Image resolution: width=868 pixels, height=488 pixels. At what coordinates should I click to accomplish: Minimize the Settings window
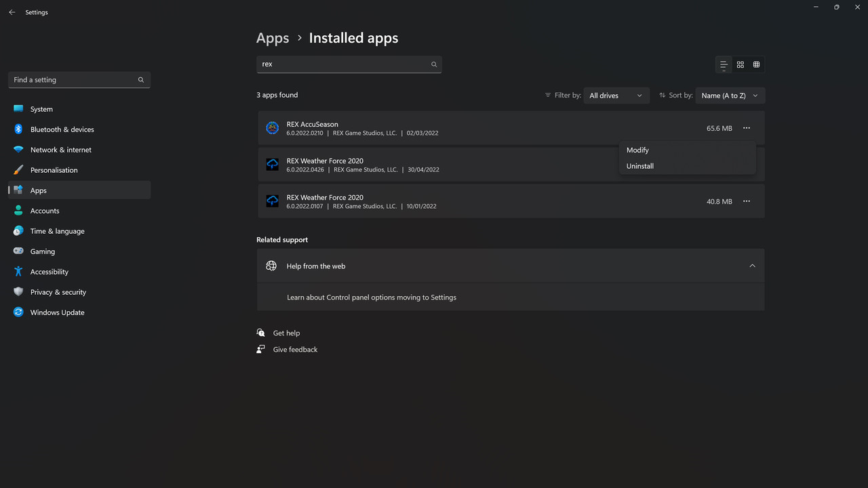815,7
